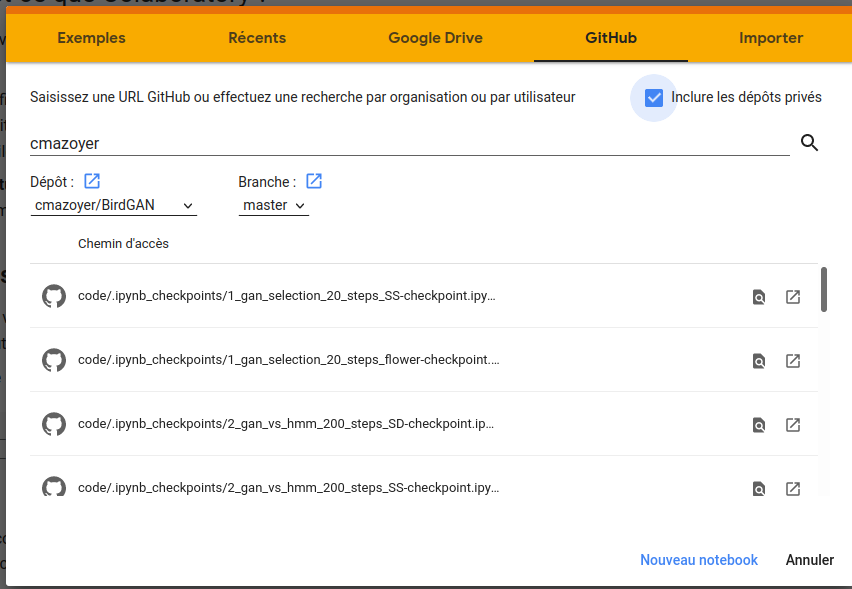Screen dimensions: 852x589
Task: Click the cmazoyer GitHub URL input field
Action: click(410, 143)
